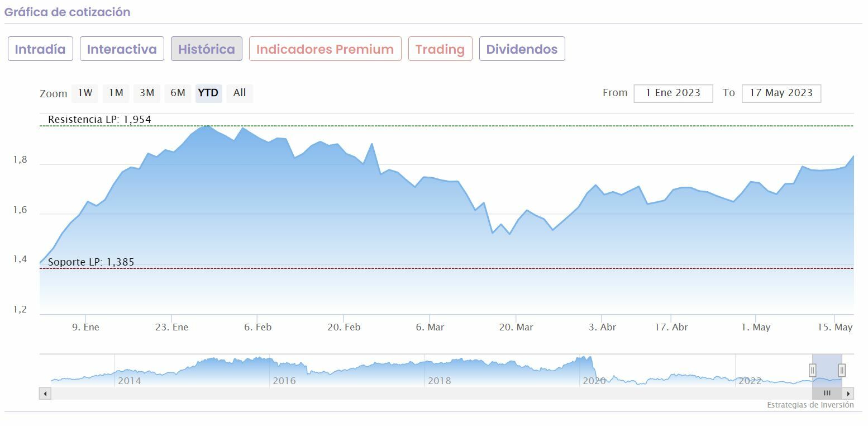Show the Dividendos tab
This screenshot has width=868, height=426.
[x=522, y=49]
